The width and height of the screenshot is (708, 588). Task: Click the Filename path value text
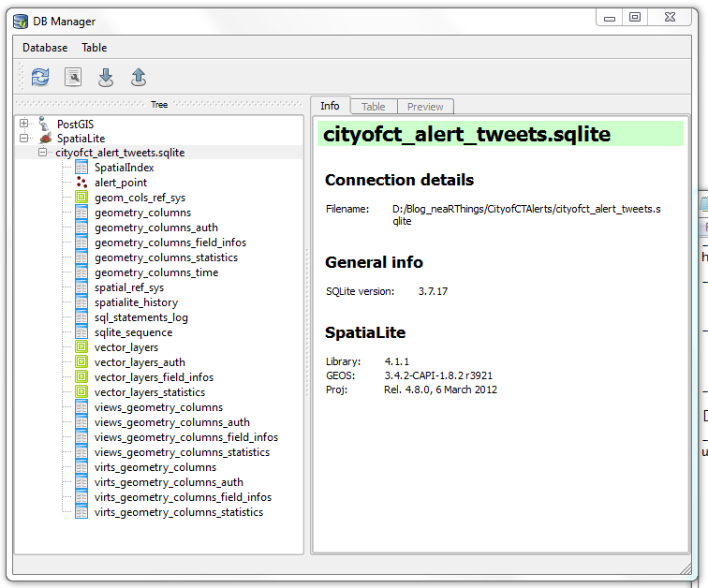click(526, 214)
